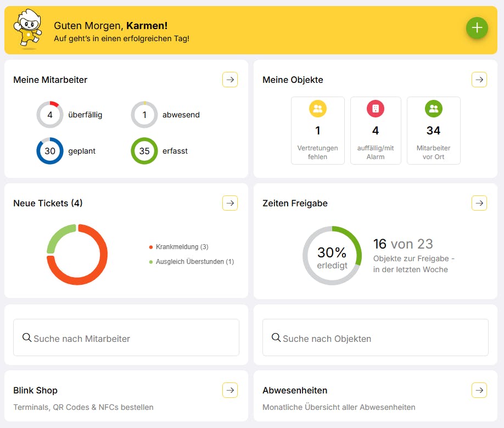Open Zeiten Freigabe arrow button

click(479, 203)
